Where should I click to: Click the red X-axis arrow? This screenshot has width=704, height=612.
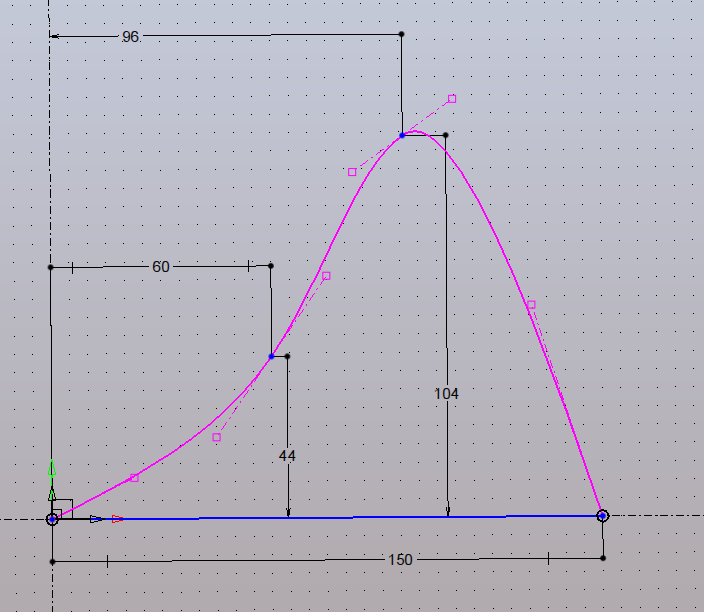117,519
